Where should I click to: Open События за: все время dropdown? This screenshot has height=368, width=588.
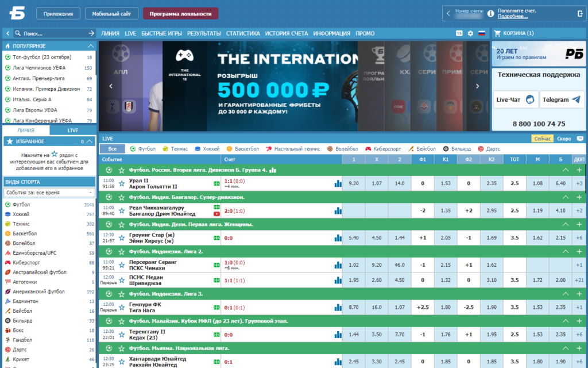[x=49, y=192]
